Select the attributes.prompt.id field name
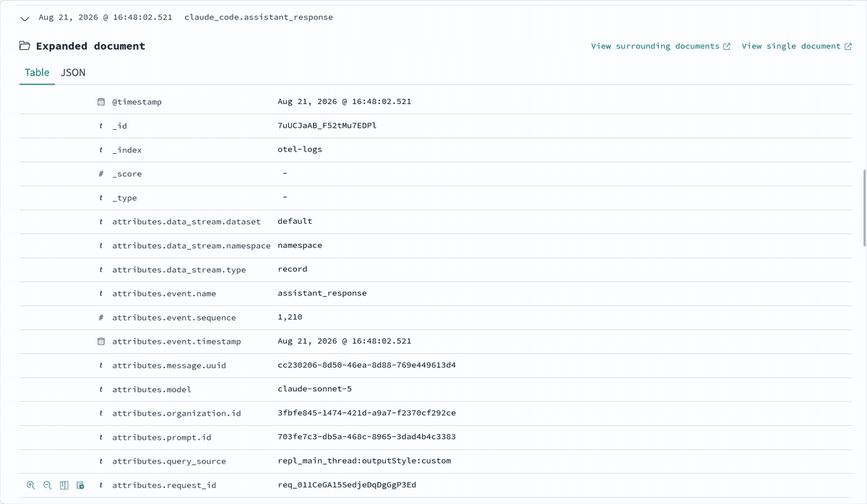Screen dimensions: 867x504 (x=162, y=438)
